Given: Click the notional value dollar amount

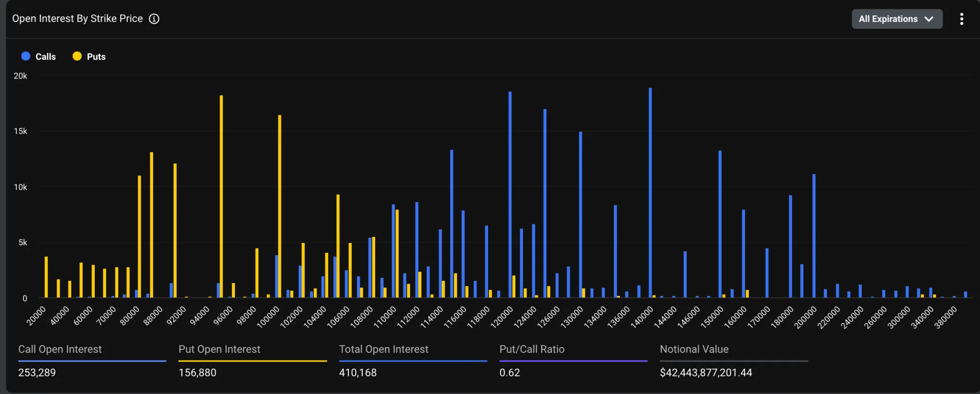Looking at the screenshot, I should pyautogui.click(x=706, y=372).
